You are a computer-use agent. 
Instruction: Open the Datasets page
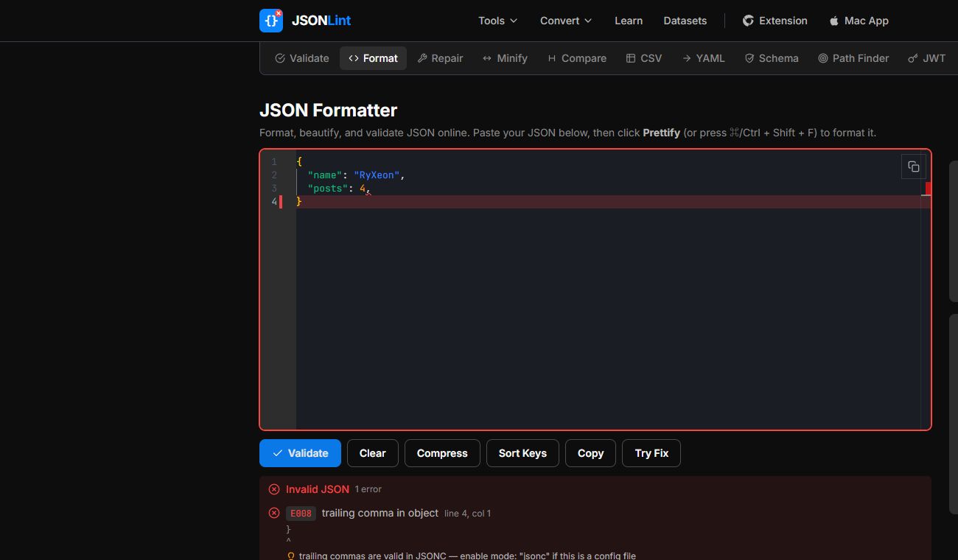tap(685, 21)
